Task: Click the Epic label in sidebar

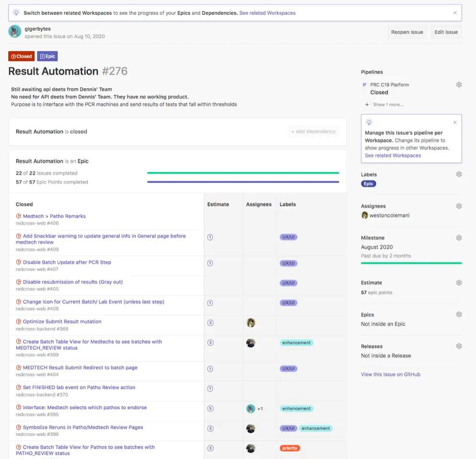Action: pyautogui.click(x=368, y=184)
